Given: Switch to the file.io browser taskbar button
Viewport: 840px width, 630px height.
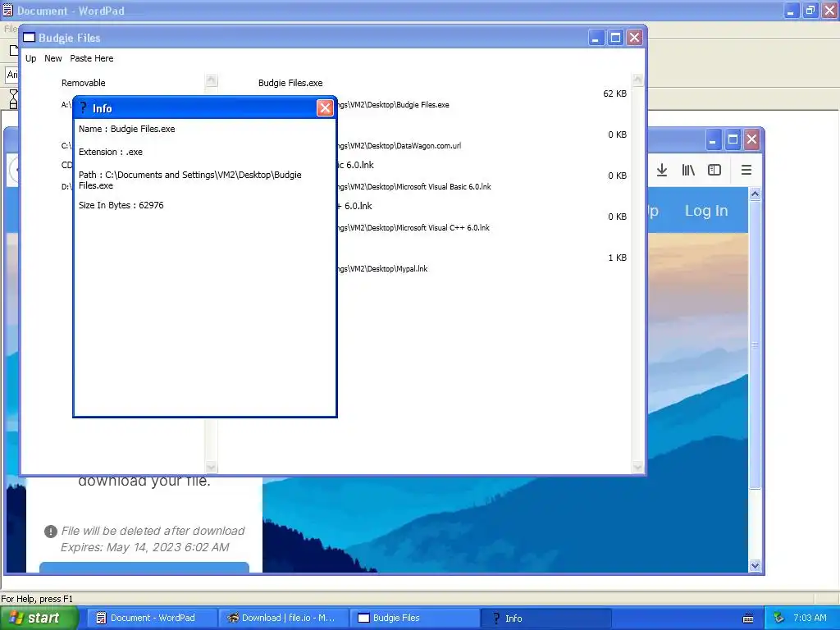Looking at the screenshot, I should [x=283, y=619].
